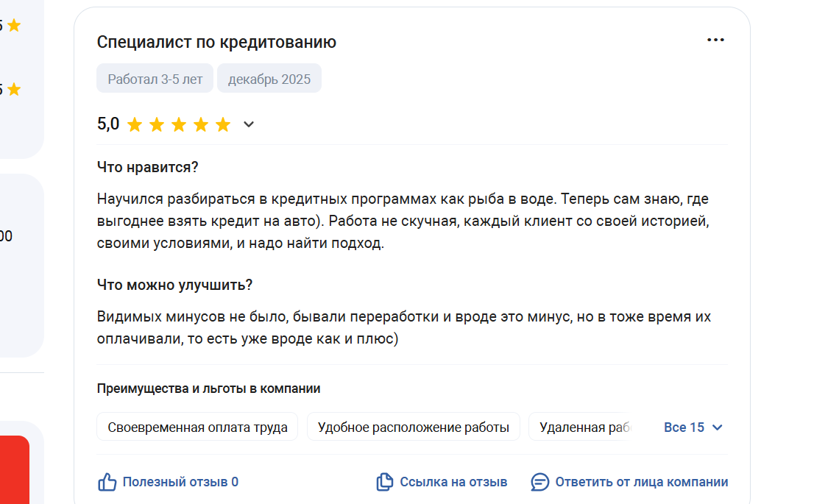Click the 'Своевременная оплата труда' benefit chip
814x504 pixels.
pos(197,427)
